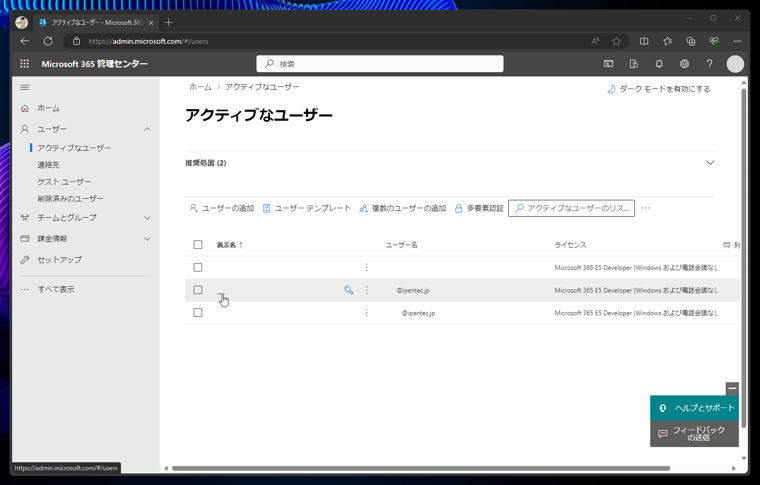This screenshot has width=760, height=485.
Task: Open the help question mark icon
Action: [709, 63]
